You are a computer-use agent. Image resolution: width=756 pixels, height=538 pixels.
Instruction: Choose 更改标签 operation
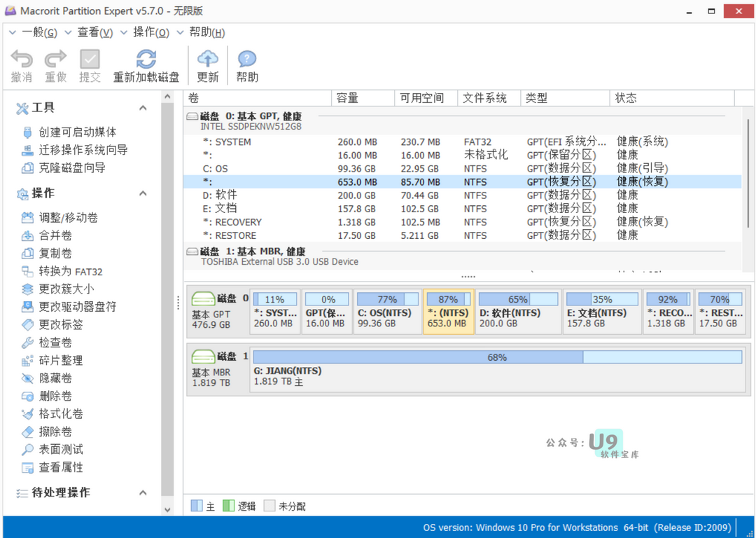pos(53,325)
